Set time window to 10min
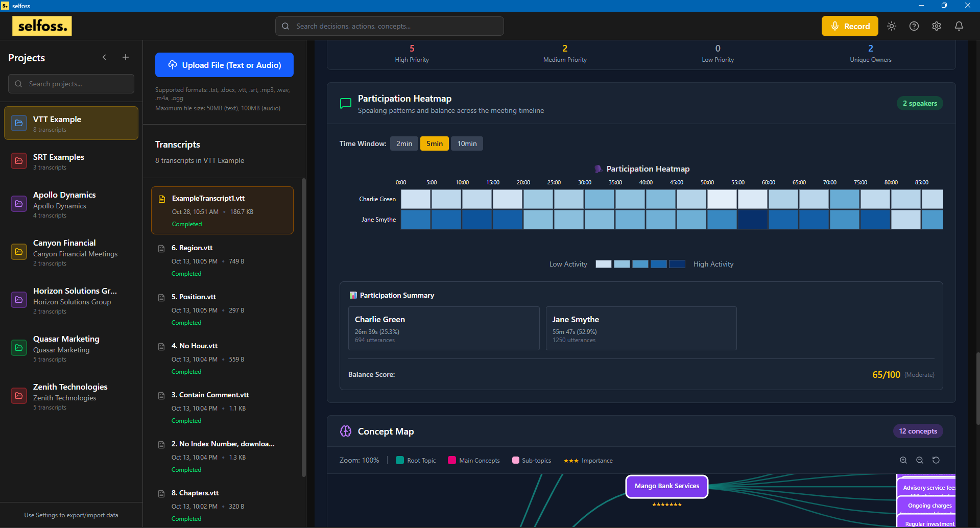Image resolution: width=980 pixels, height=528 pixels. coord(467,143)
